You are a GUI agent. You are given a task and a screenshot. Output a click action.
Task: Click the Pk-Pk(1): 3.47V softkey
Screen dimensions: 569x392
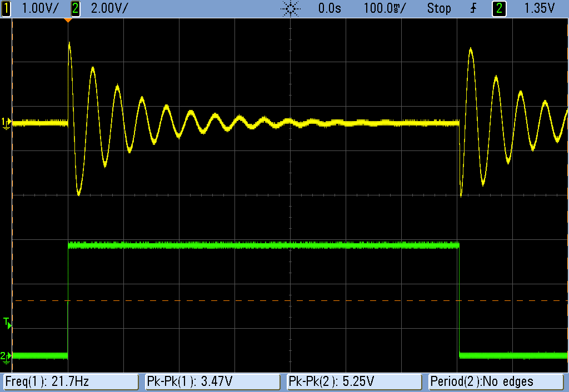click(x=212, y=382)
